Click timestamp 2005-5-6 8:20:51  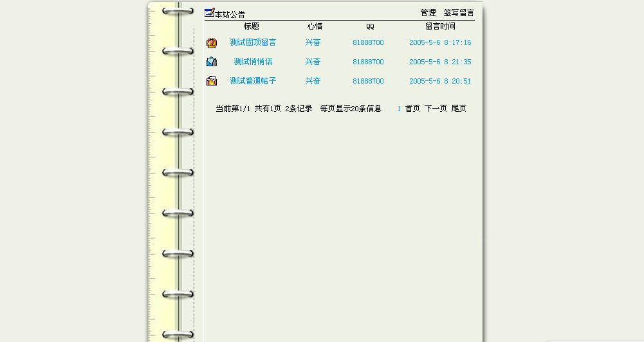440,81
